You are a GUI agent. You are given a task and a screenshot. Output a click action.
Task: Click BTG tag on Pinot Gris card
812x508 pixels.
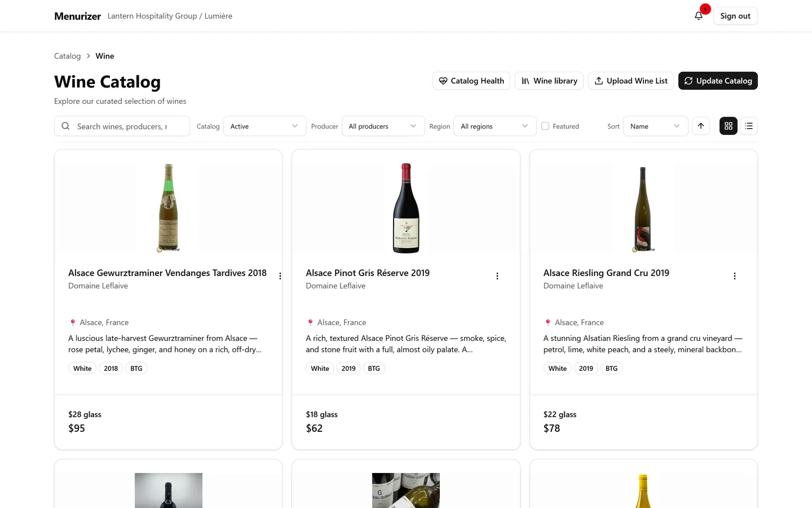pos(374,368)
